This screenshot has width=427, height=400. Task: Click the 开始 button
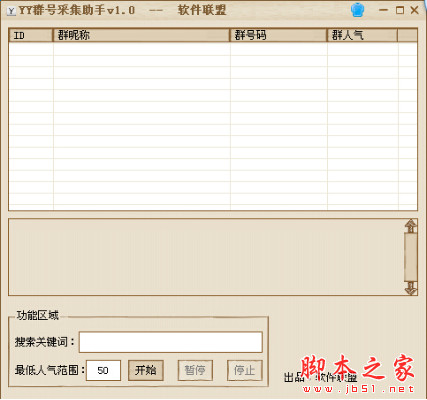pos(146,370)
